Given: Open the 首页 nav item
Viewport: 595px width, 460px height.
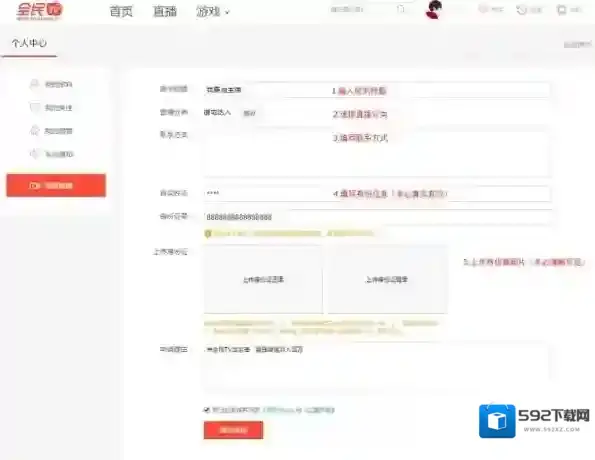Looking at the screenshot, I should pos(121,11).
